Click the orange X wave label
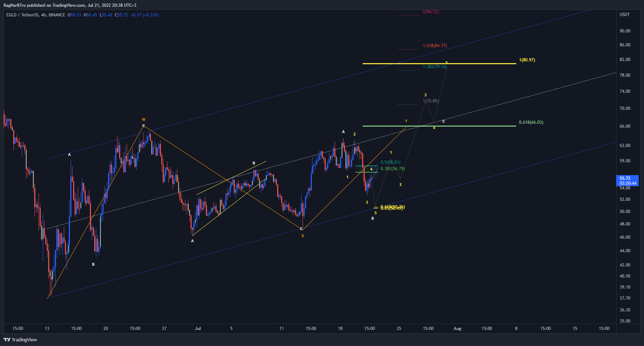 tap(303, 236)
